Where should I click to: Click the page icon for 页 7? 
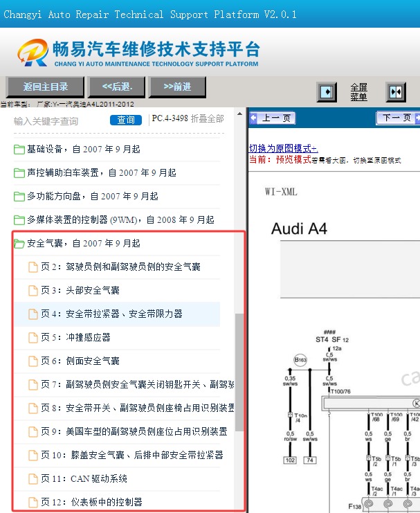(33, 385)
